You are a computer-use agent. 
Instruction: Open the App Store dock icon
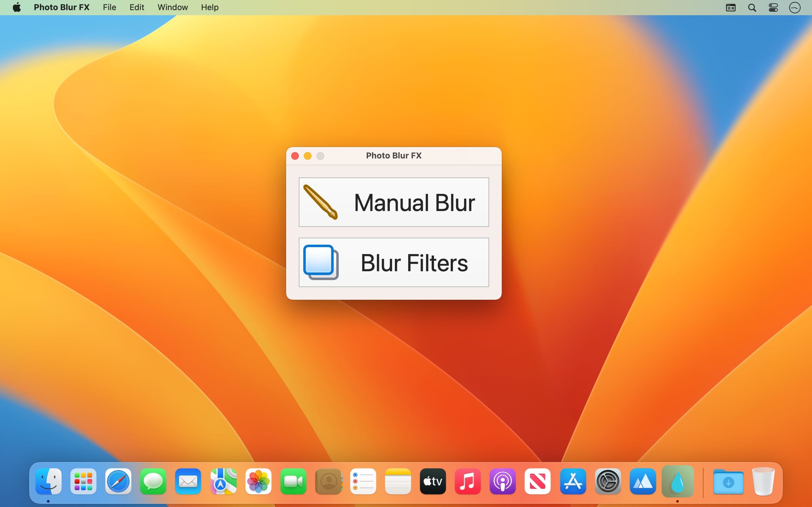pos(573,482)
